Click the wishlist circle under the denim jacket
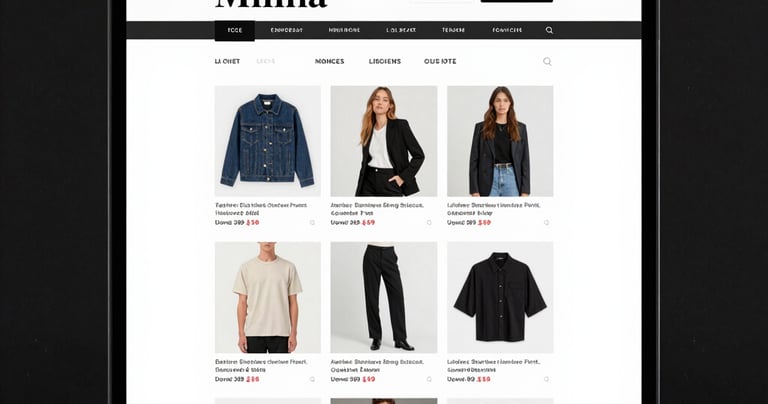Image resolution: width=768 pixels, height=404 pixels. (x=312, y=222)
